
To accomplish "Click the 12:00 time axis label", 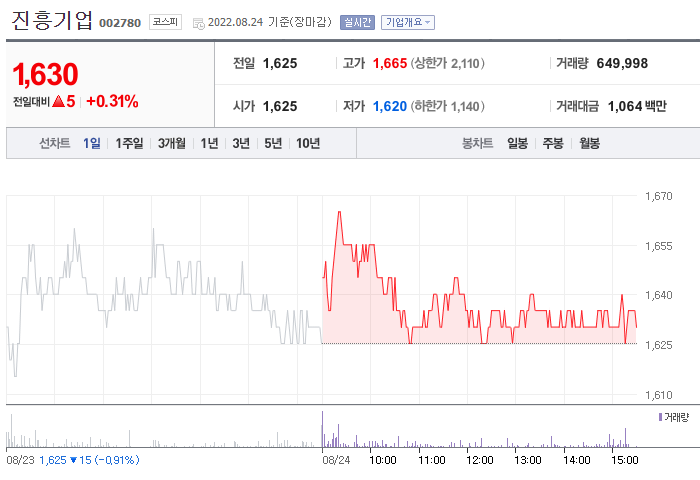I will (x=479, y=460).
